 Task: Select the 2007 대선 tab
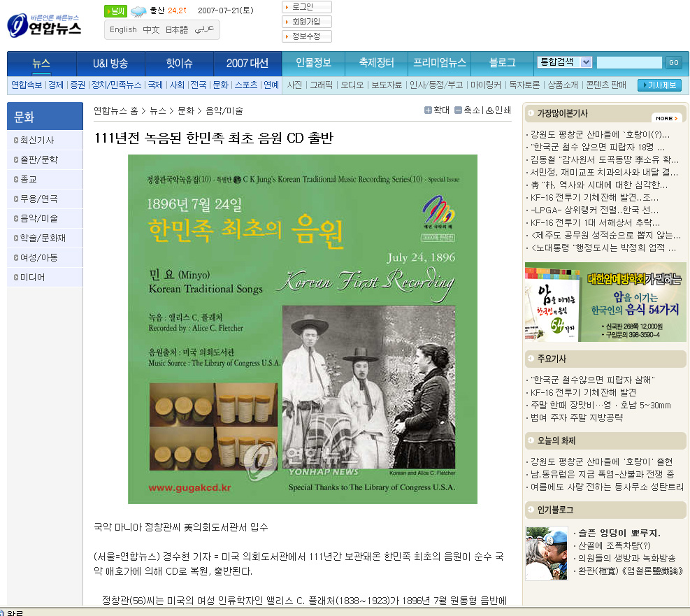[x=247, y=64]
